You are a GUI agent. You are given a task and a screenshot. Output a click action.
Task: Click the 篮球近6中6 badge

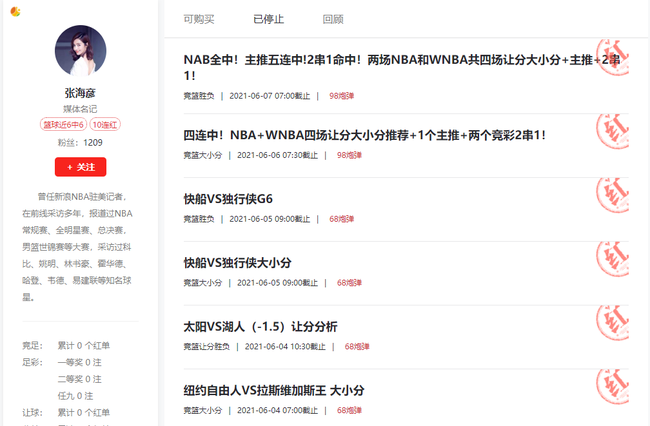click(63, 125)
